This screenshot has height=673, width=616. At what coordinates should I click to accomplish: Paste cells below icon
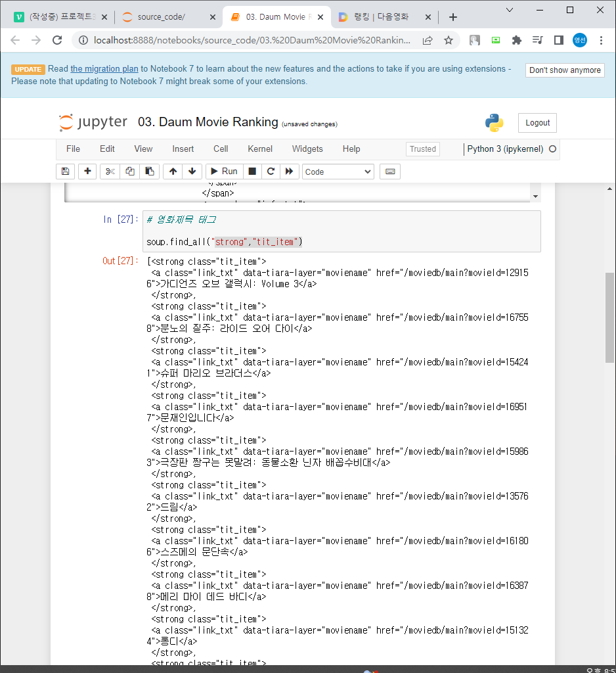point(150,172)
